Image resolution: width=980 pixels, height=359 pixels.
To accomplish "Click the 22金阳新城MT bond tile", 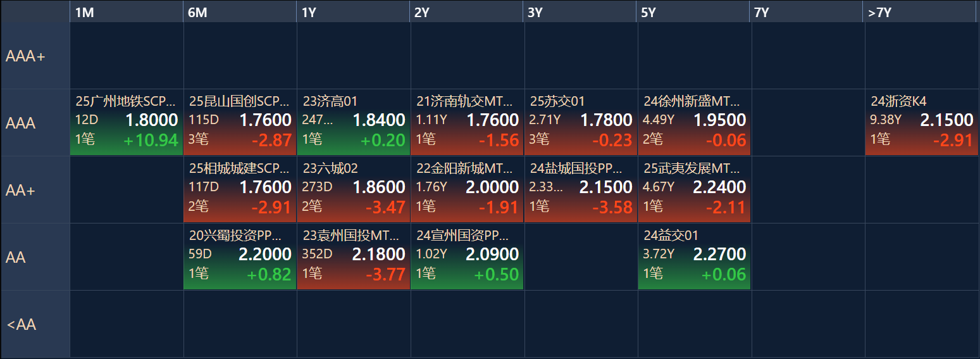I will (467, 189).
